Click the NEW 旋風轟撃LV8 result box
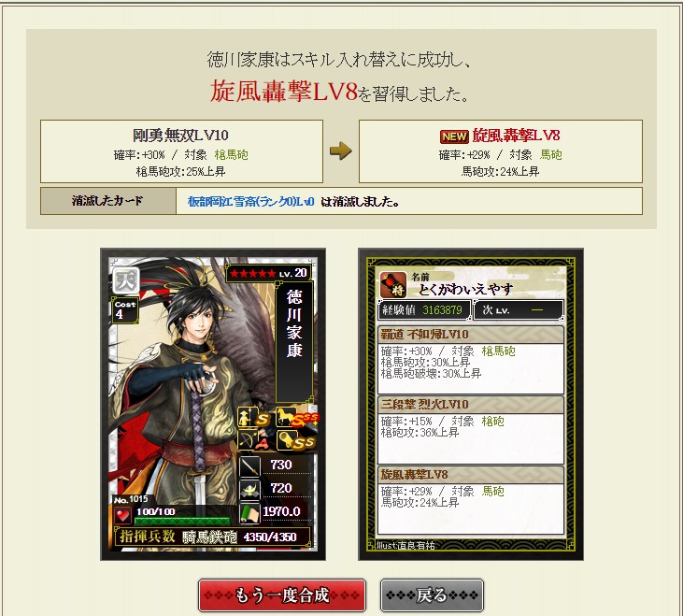This screenshot has height=616, width=683. (x=501, y=151)
